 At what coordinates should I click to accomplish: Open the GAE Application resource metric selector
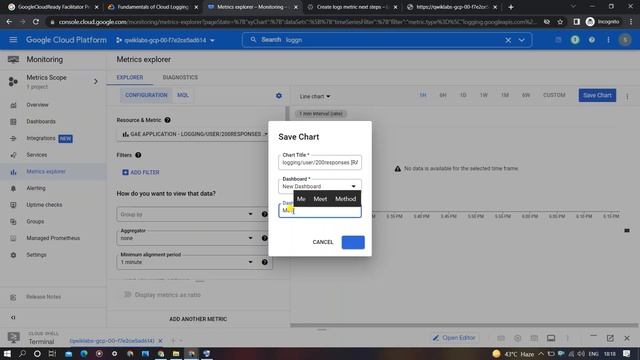coord(194,134)
